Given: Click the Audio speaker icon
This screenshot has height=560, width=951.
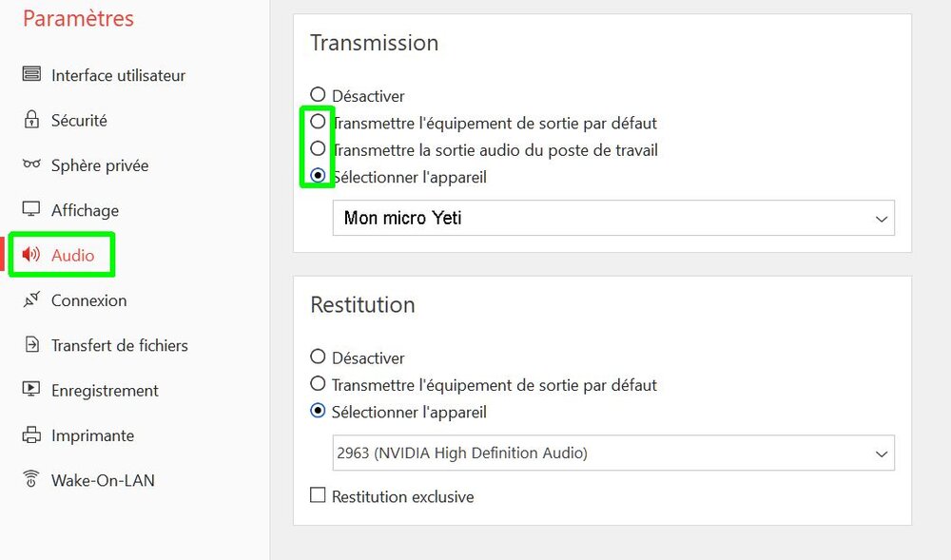Looking at the screenshot, I should [31, 255].
